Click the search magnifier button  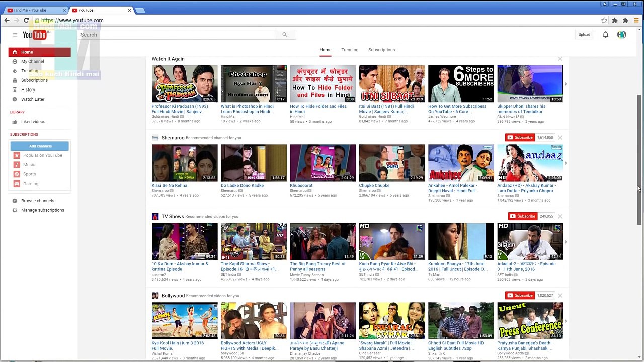click(x=285, y=35)
